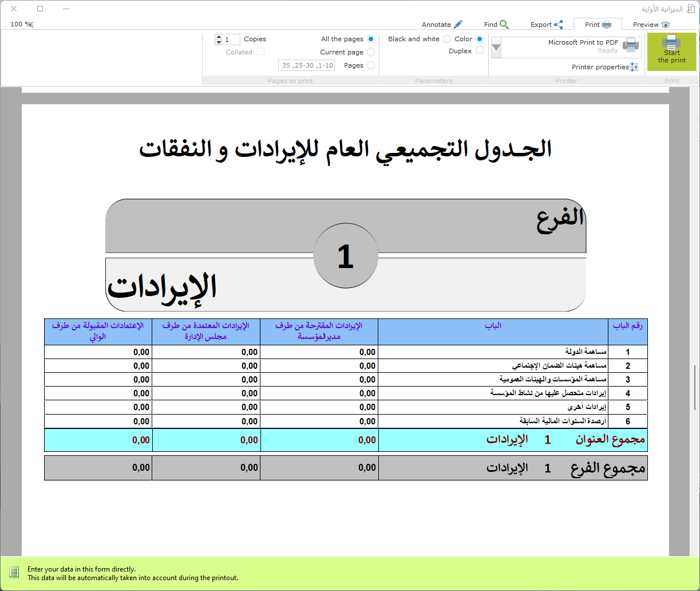The height and width of the screenshot is (591, 700).
Task: Enable the Duplex checkbox
Action: (480, 50)
